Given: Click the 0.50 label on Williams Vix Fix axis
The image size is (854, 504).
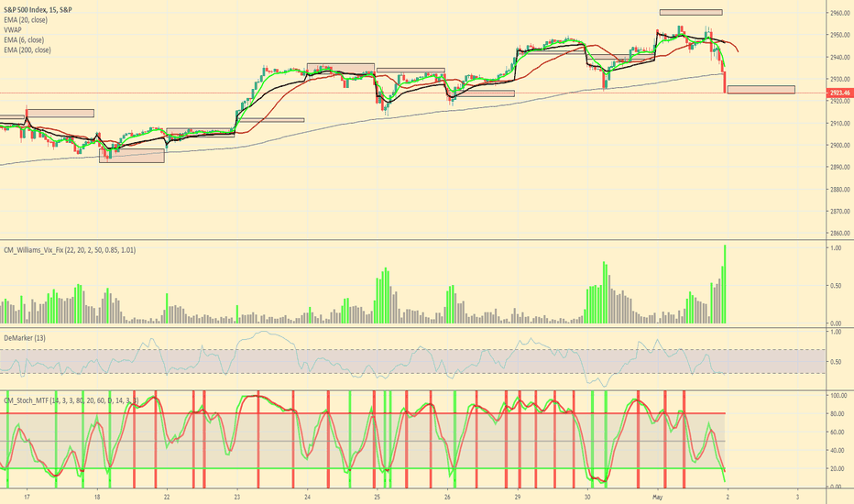Looking at the screenshot, I should (x=836, y=286).
